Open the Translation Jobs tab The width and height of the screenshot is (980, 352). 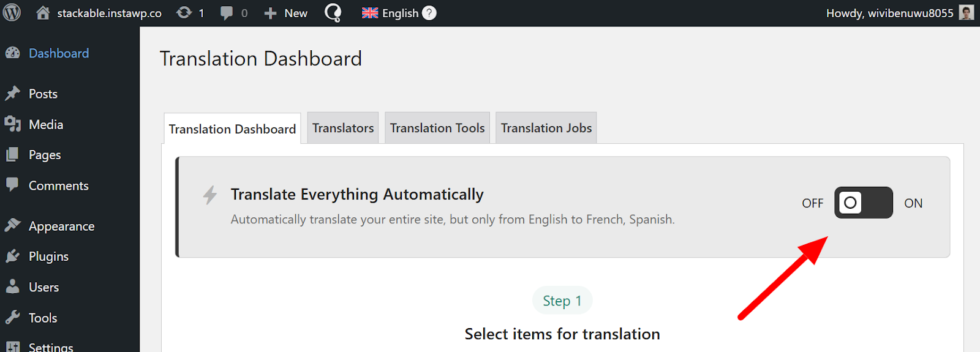point(546,128)
